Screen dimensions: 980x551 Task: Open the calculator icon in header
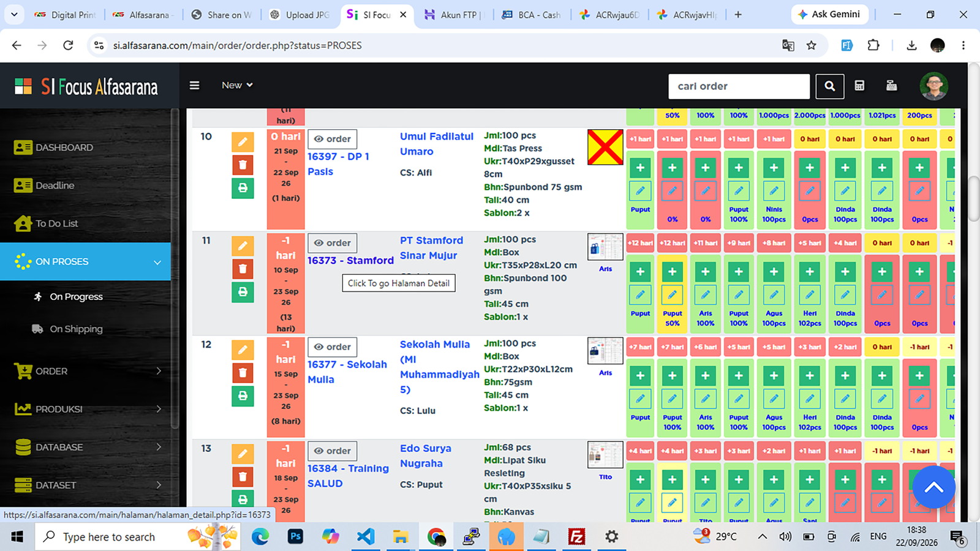(859, 86)
